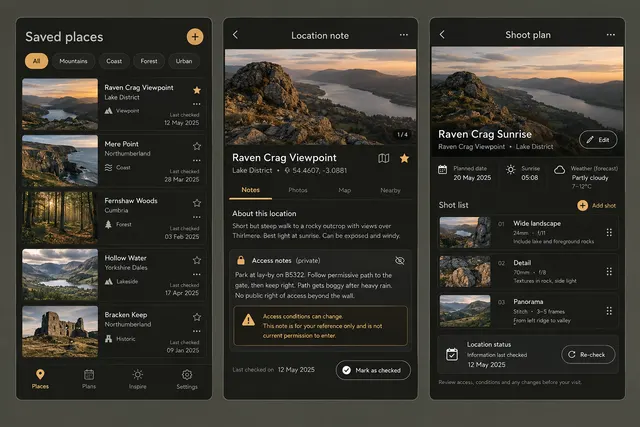
Task: Toggle favorite star on Mere Point
Action: coord(197,146)
